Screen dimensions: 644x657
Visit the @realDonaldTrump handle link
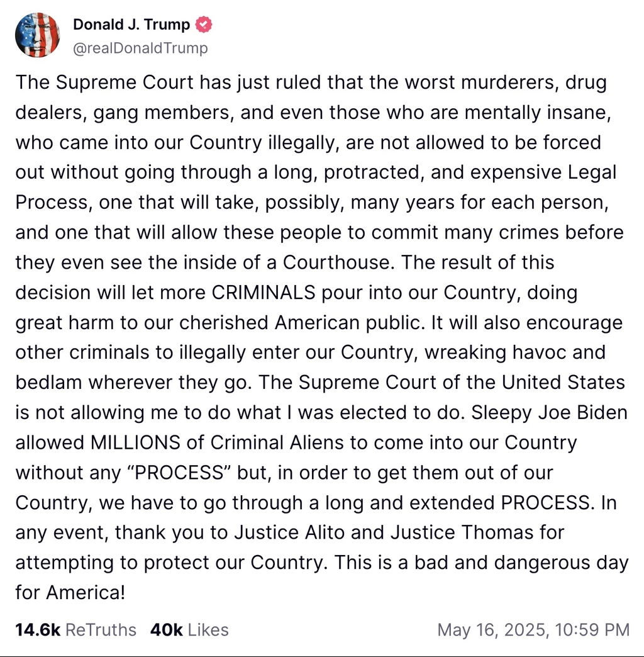(x=140, y=48)
